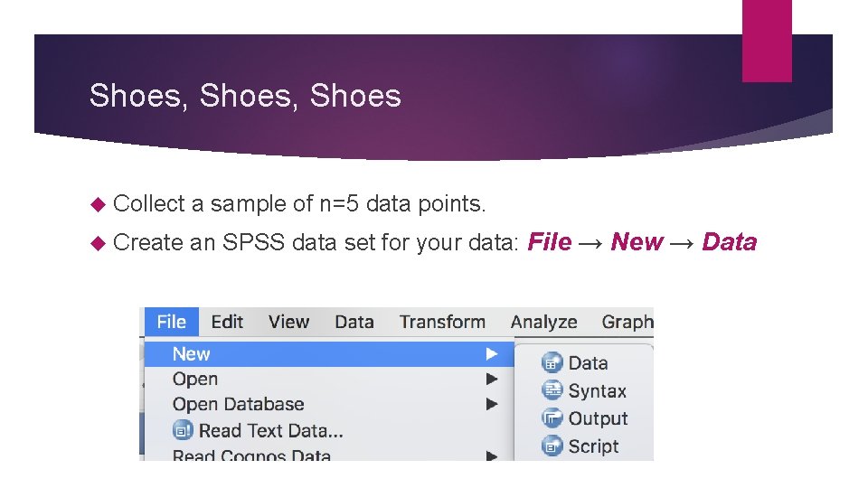This screenshot has height=488, width=868.
Task: Click the Shoes, Shoes, Shoes slide title
Action: click(x=245, y=96)
